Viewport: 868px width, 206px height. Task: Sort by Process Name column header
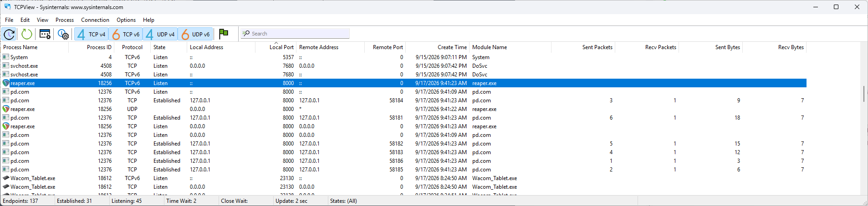point(35,47)
